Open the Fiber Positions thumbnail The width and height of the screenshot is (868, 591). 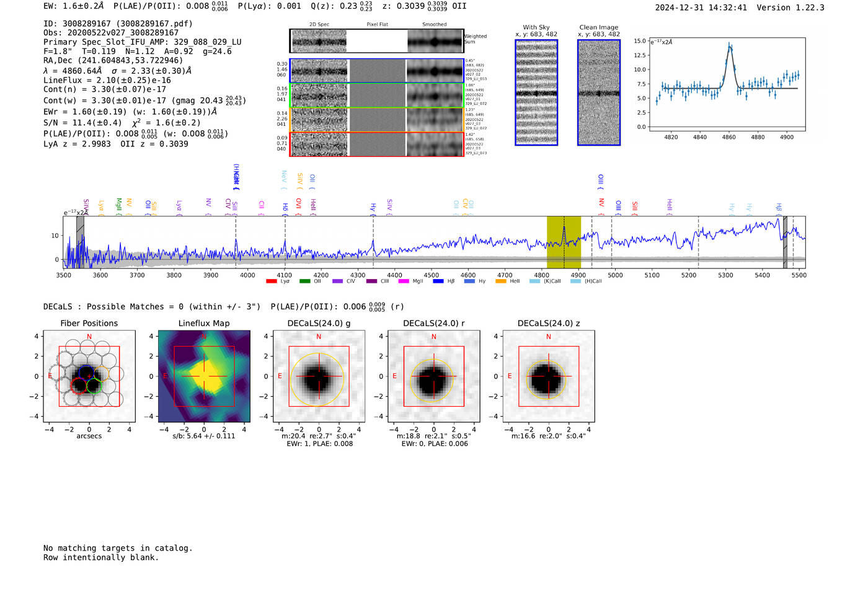pyautogui.click(x=89, y=376)
